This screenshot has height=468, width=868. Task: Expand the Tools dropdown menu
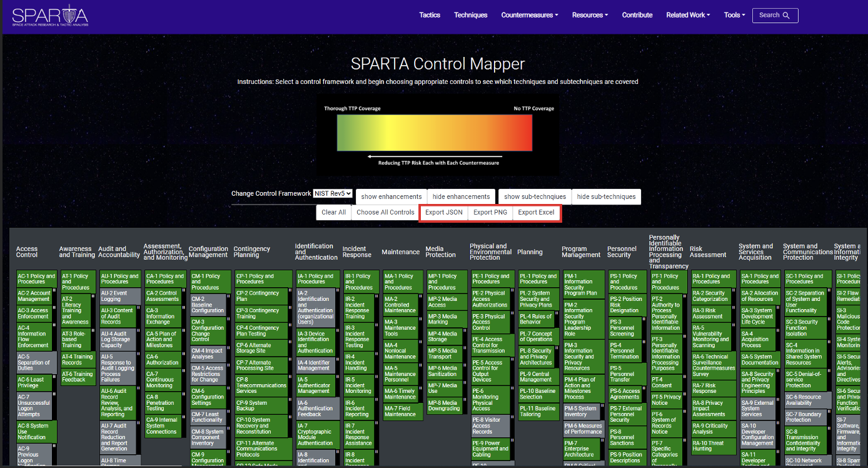pos(734,15)
